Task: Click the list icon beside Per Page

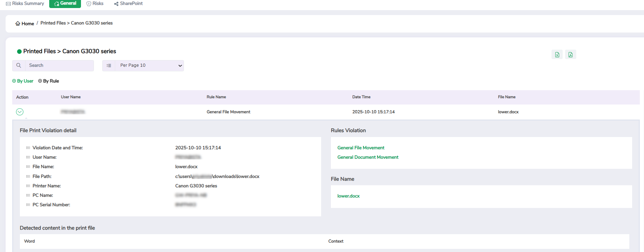Action: [109, 65]
